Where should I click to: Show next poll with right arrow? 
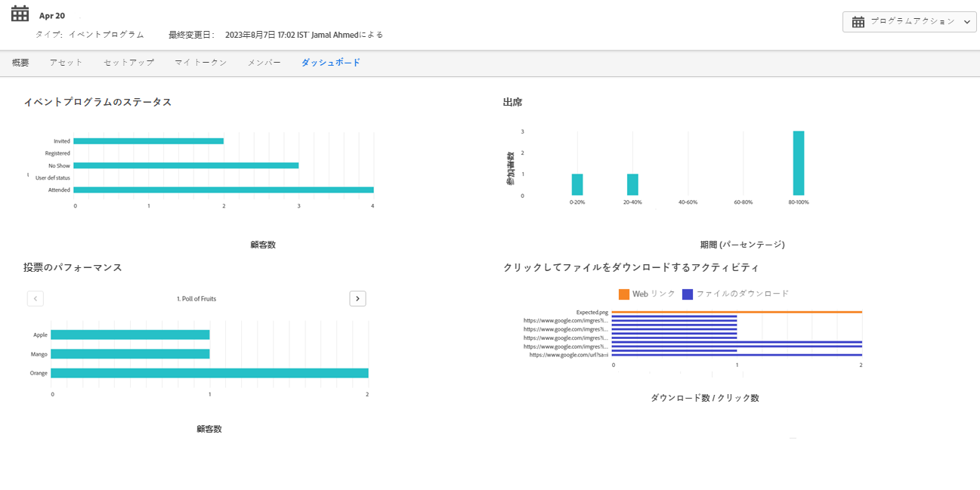coord(358,298)
